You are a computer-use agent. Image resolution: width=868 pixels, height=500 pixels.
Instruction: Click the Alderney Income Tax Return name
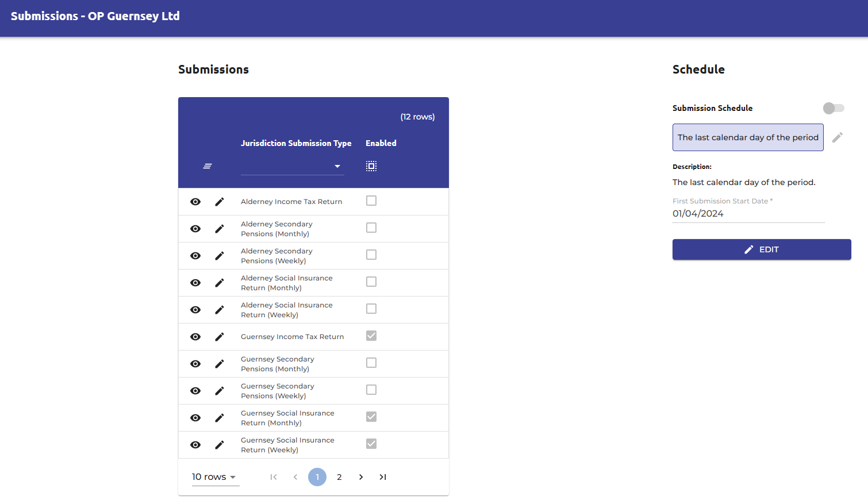point(291,202)
